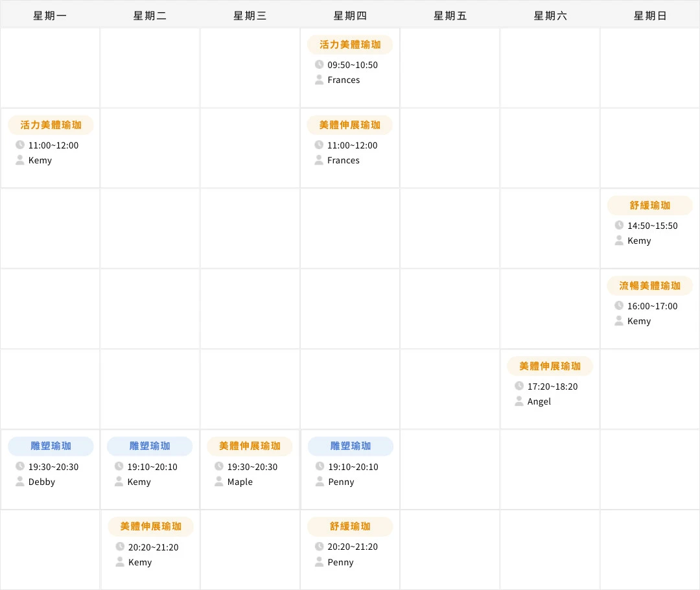
Task: Click clock icon beside 17:20~18:20
Action: [519, 386]
